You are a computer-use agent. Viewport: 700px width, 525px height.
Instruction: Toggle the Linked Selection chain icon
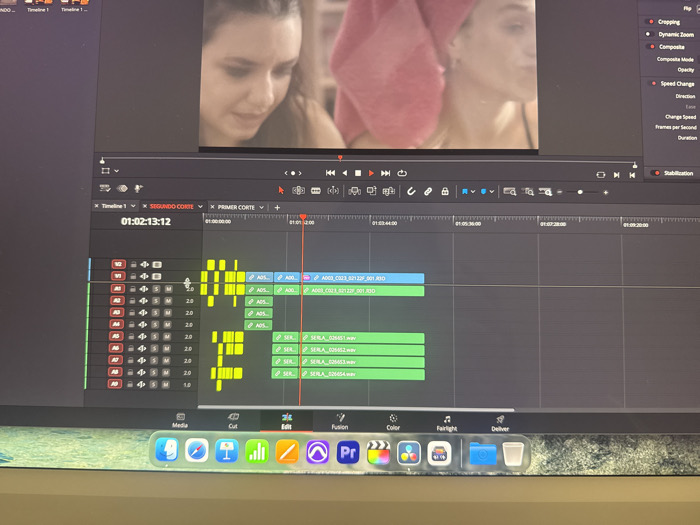coord(428,192)
